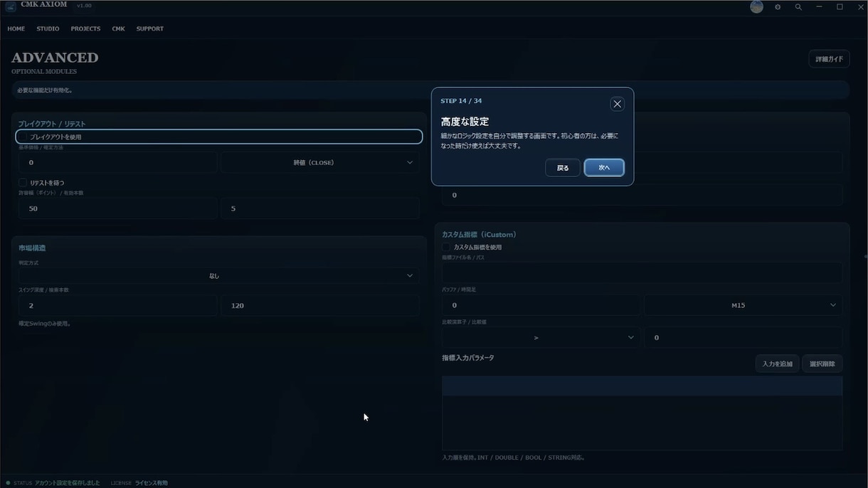Viewport: 868px width, 488px height.
Task: Open the 終値 (CLOSE) confirmation method dropdown
Action: [x=319, y=162]
